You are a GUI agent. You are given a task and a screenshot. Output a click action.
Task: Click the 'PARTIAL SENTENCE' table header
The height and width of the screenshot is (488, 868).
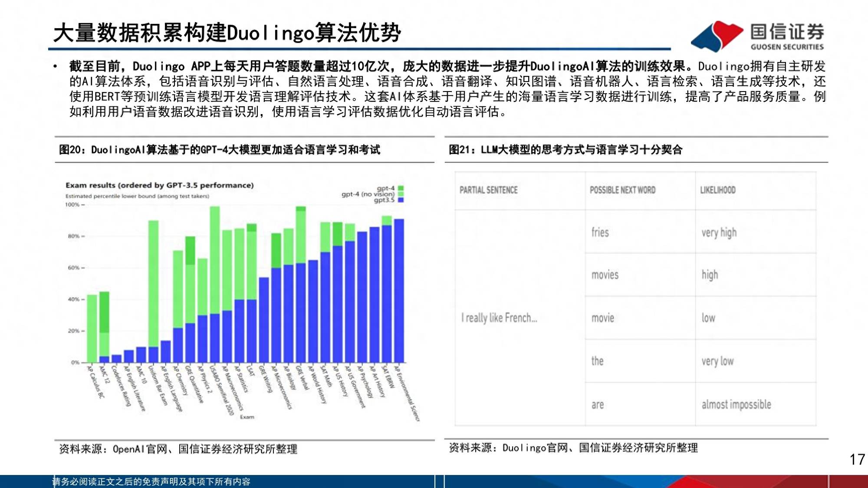click(x=489, y=190)
